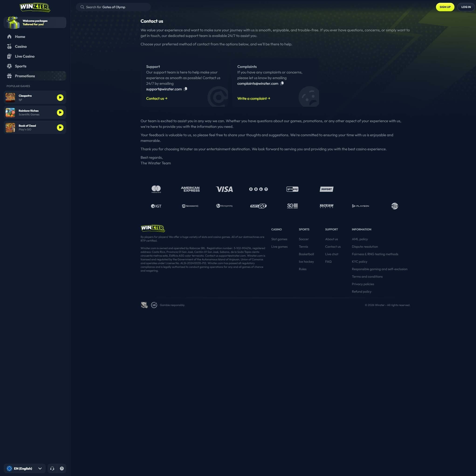Viewport: 476px width, 476px height.
Task: Click the help question mark icon
Action: pos(62,468)
